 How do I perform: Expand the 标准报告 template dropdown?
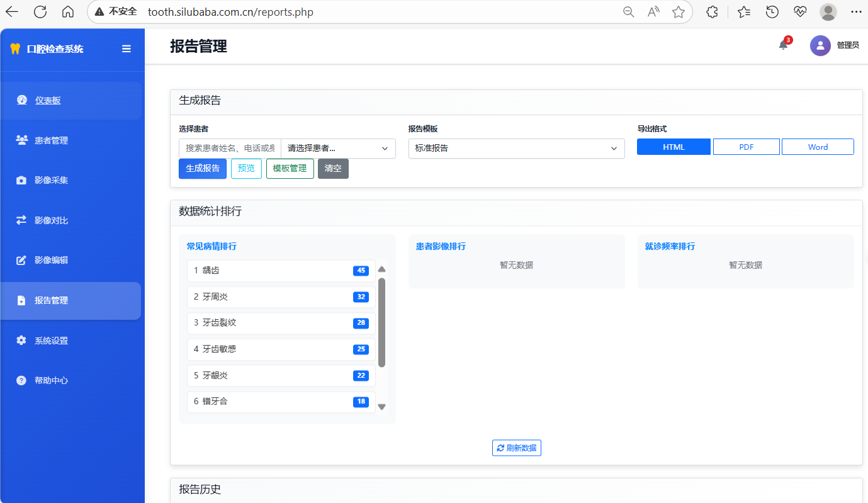[x=516, y=149]
